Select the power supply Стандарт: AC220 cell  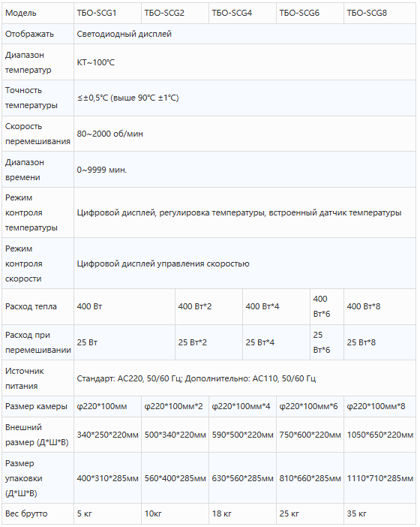(x=244, y=378)
